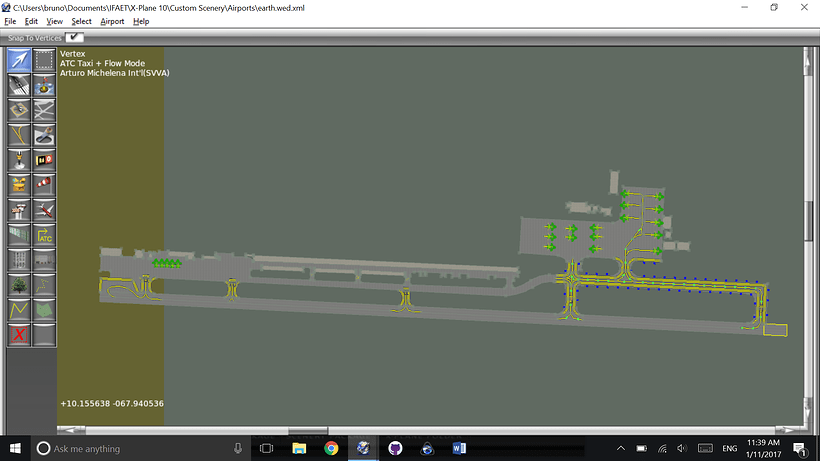Launch Google Chrome from the taskbar
The height and width of the screenshot is (461, 820).
(331, 448)
